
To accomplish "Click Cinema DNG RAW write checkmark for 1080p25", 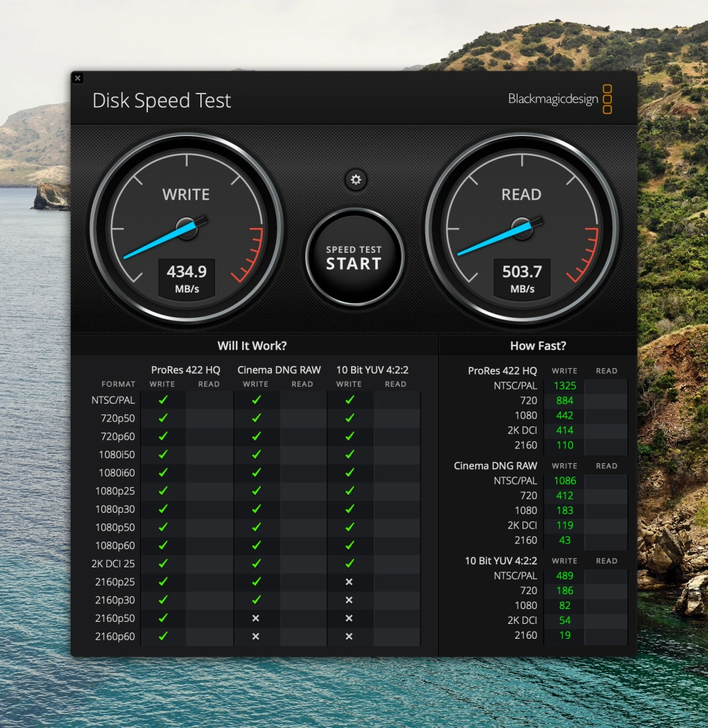I will click(256, 491).
